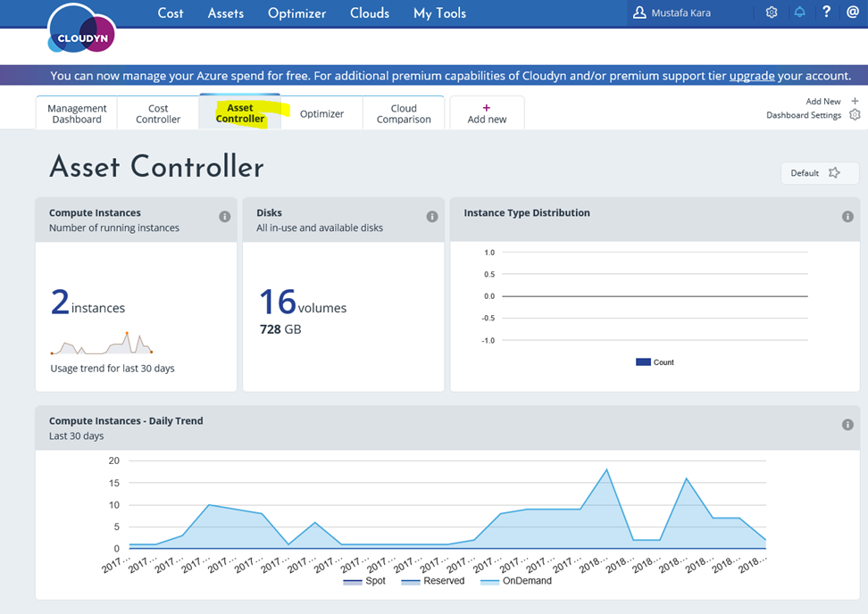The width and height of the screenshot is (868, 614).
Task: Click the "Last 30 days" subtitle
Action: (x=77, y=436)
